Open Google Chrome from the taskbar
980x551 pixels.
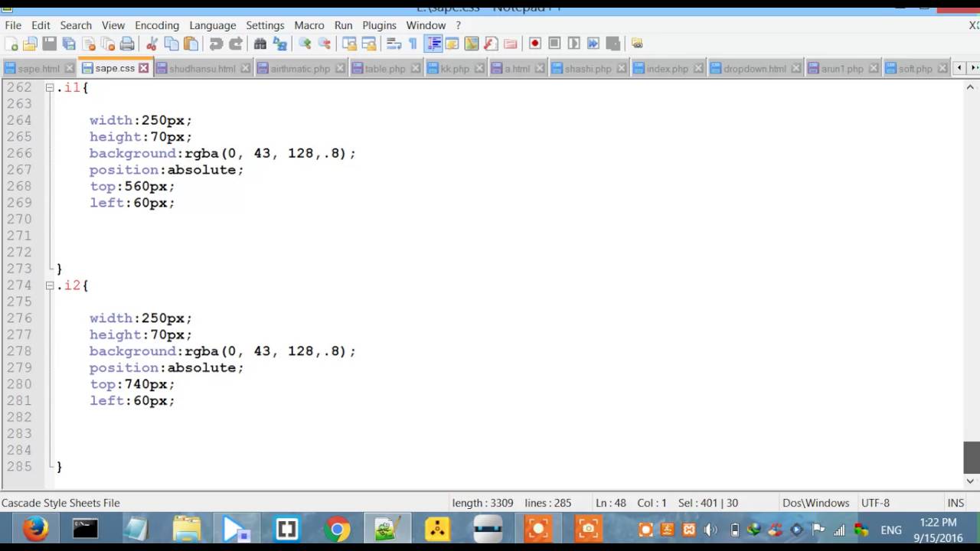[337, 530]
